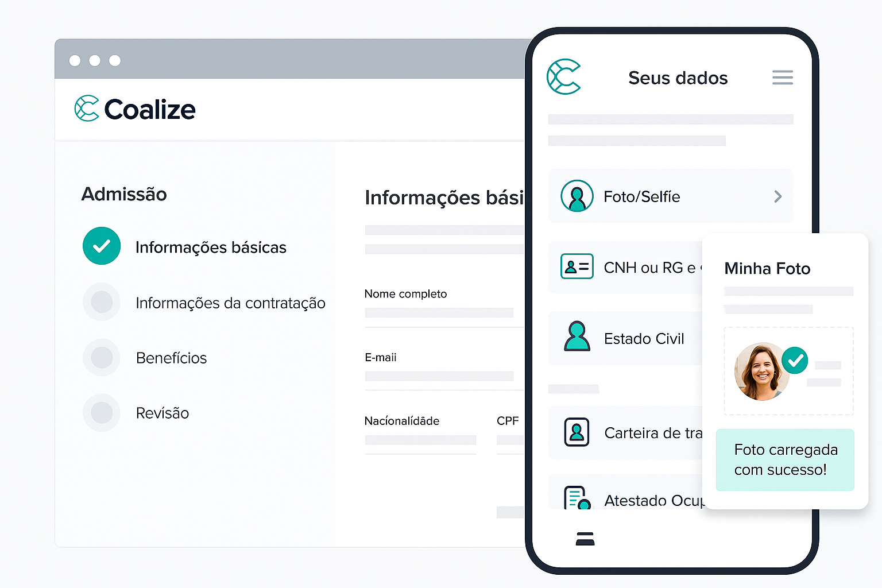Toggle the completed Informações básicas step circle

pos(102,246)
